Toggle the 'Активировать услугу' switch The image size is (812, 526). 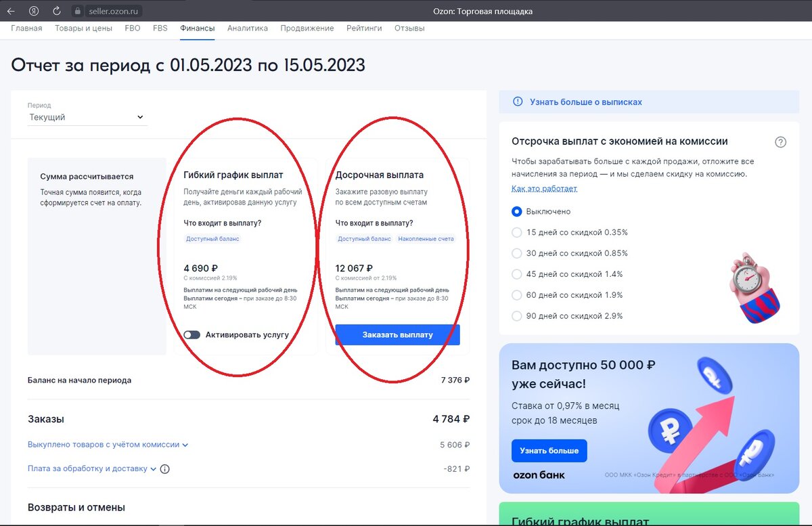click(x=192, y=334)
